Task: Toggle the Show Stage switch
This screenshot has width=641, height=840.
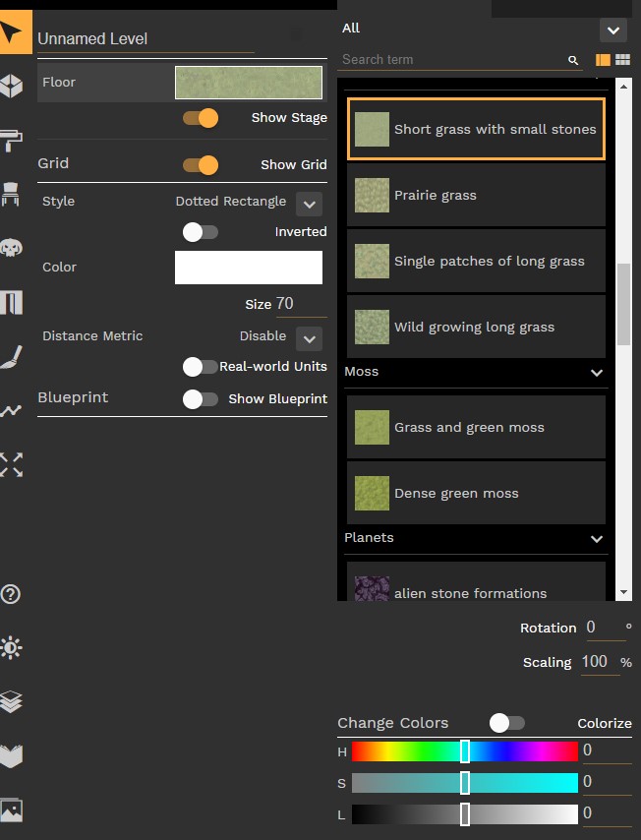Action: pos(201,118)
